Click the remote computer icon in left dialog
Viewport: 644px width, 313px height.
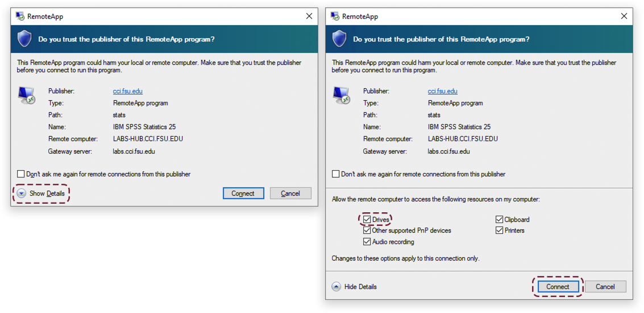tap(26, 95)
